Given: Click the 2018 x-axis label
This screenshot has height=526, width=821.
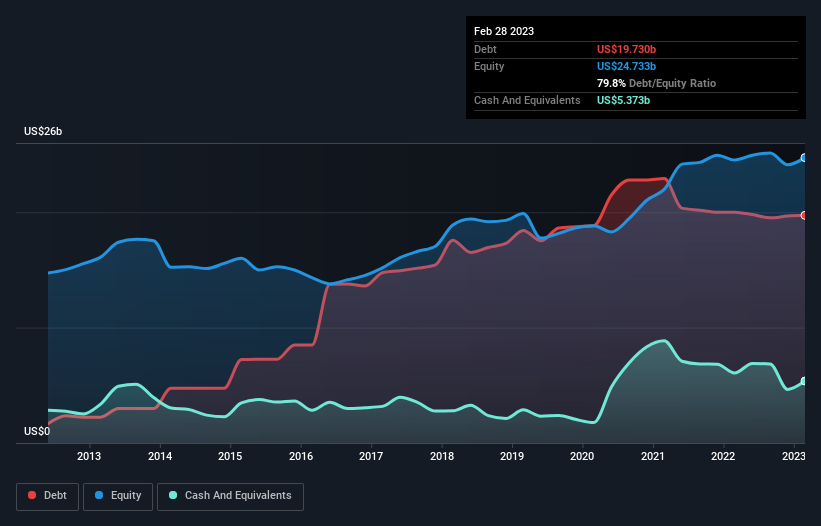Looking at the screenshot, I should pos(442,456).
